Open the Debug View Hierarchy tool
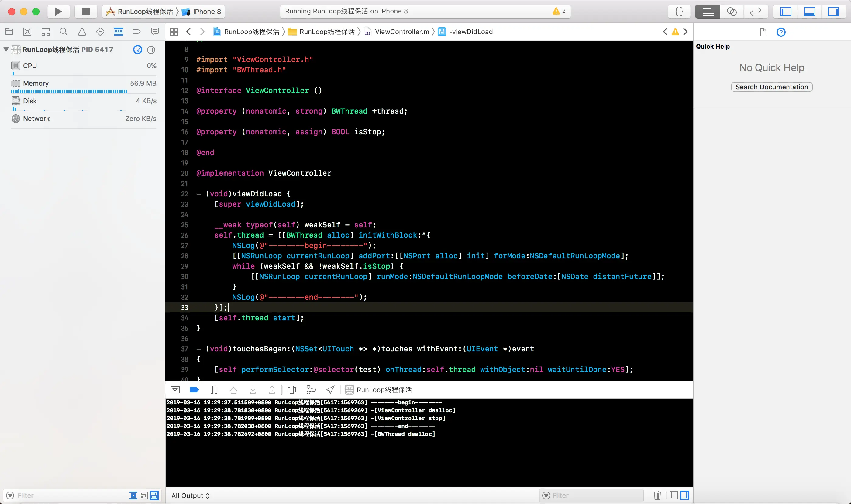The height and width of the screenshot is (504, 851). pyautogui.click(x=291, y=389)
